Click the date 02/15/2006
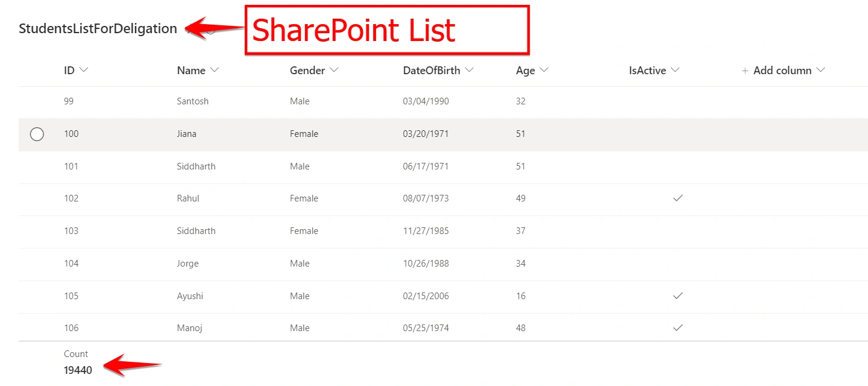This screenshot has height=386, width=868. pos(426,296)
